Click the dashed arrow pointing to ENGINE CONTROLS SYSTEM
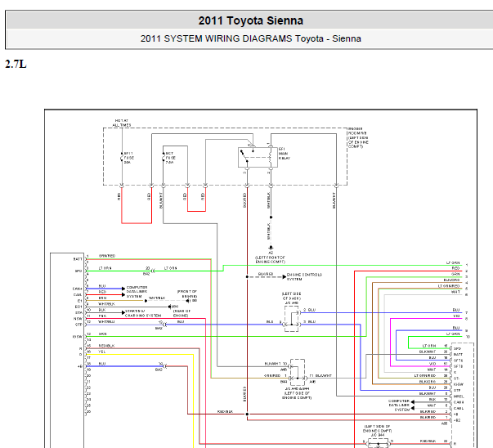The height and width of the screenshot is (448, 493). tap(267, 277)
